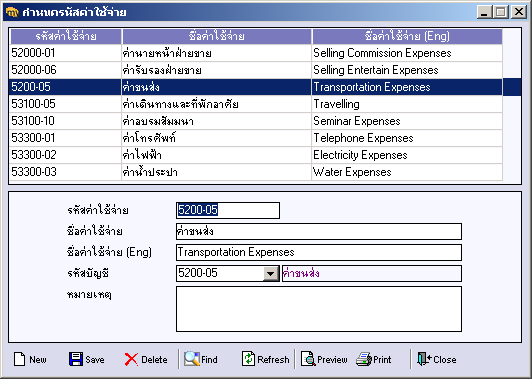
Task: Click the red X Delete icon
Action: coord(131,359)
